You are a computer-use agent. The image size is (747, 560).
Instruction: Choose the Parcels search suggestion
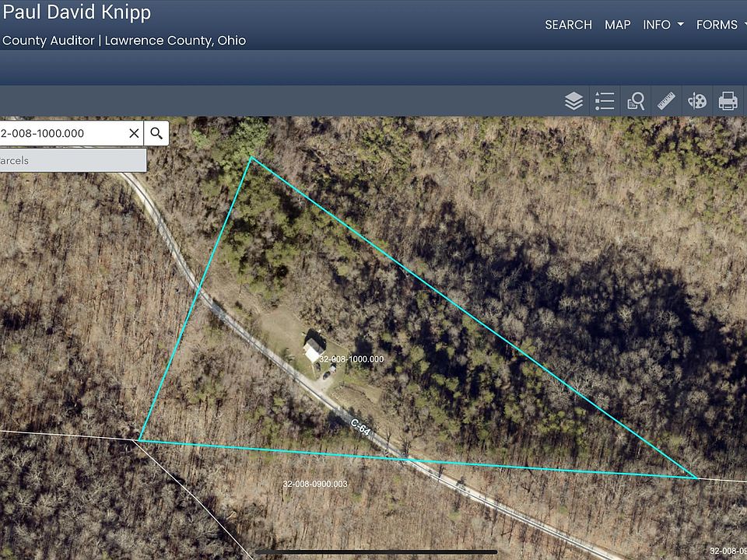coord(73,160)
